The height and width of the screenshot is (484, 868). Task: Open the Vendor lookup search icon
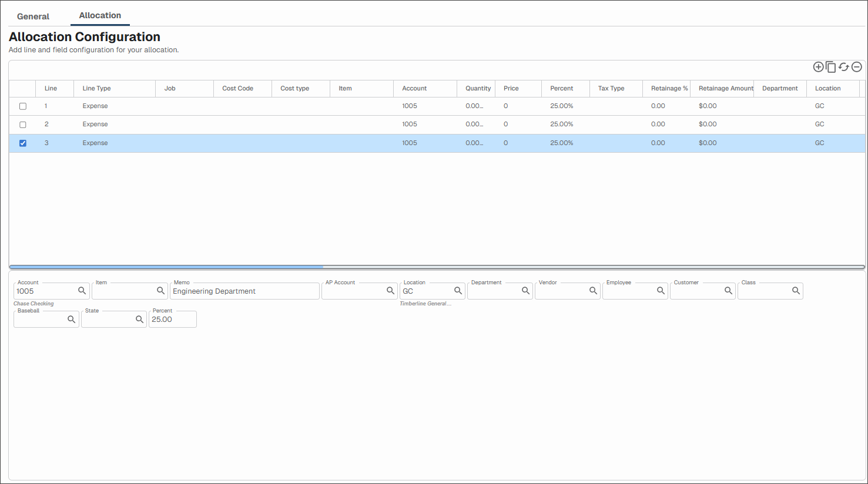[x=593, y=291]
